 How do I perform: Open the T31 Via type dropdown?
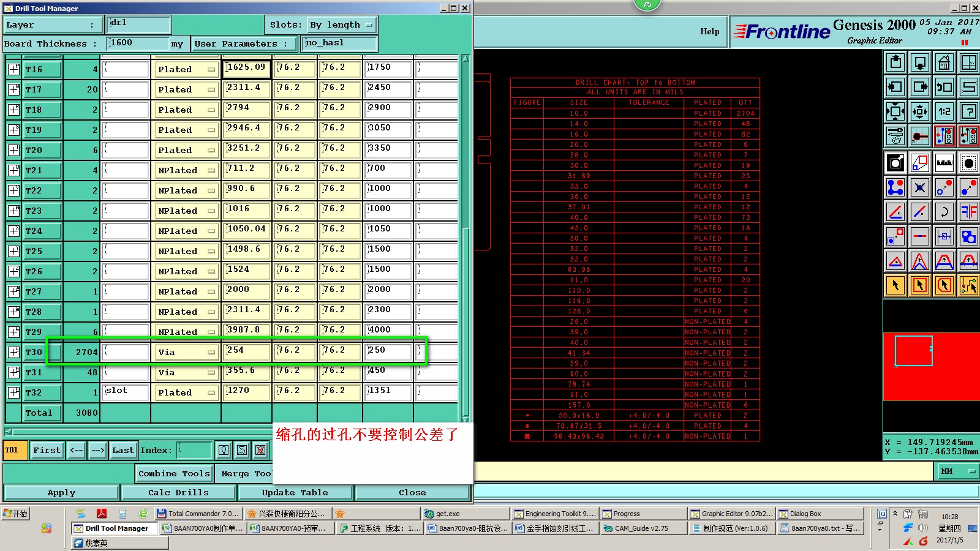pos(186,372)
